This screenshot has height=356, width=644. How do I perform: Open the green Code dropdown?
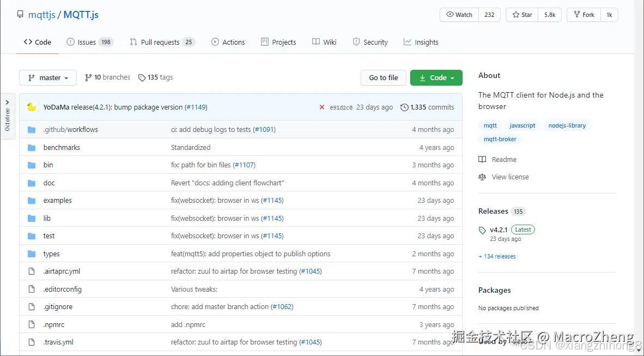coord(436,77)
